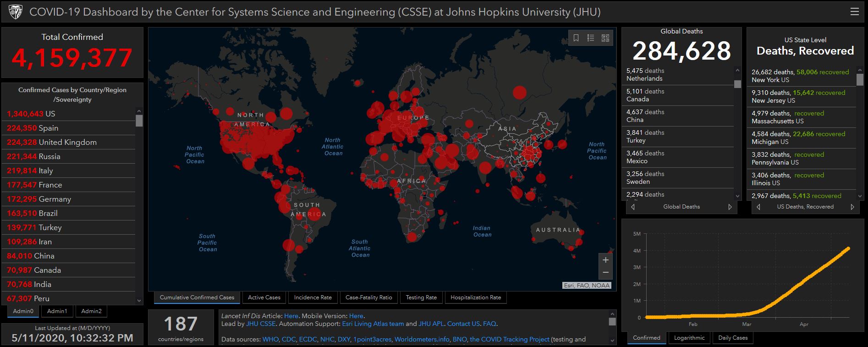Open the basemap gallery grid icon
The height and width of the screenshot is (347, 868).
(605, 38)
